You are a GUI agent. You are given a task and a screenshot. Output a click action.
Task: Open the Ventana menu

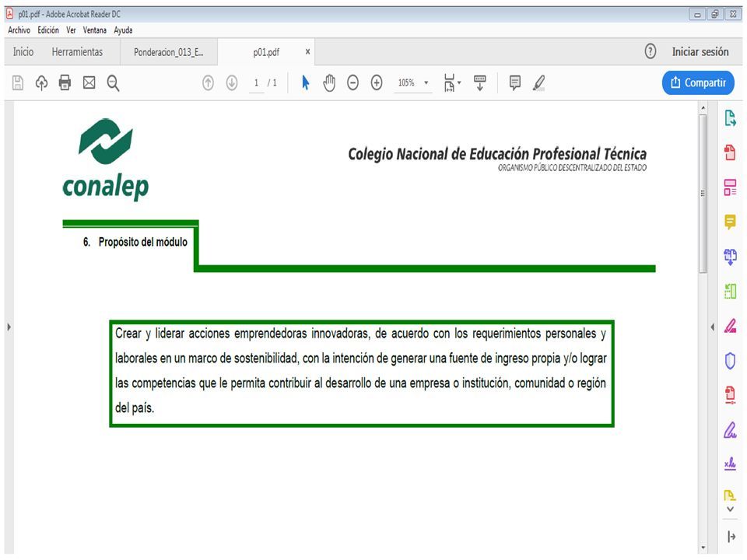click(95, 30)
